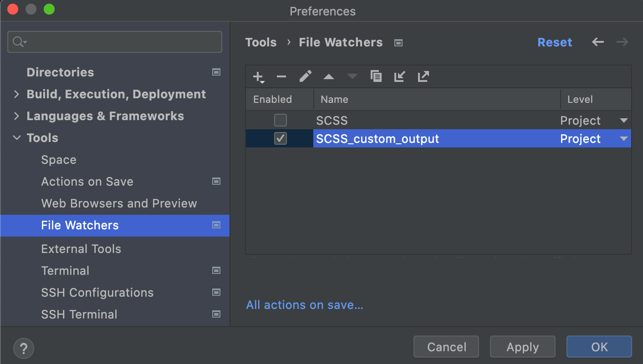Edit the SCSS_custom_output watcher

(x=305, y=76)
